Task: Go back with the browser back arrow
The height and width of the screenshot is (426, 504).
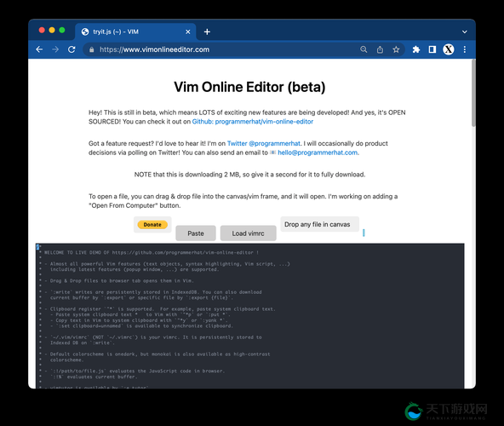Action: 39,49
